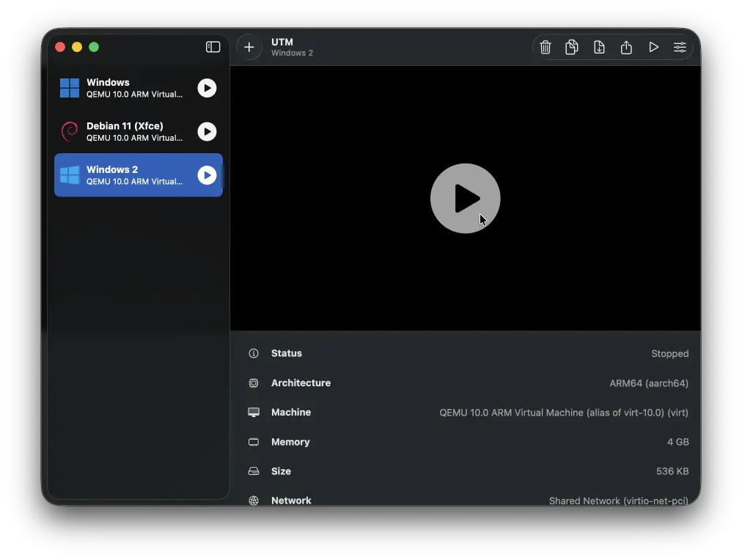This screenshot has height=560, width=742.
Task: Start the Windows VM from sidebar play button
Action: [x=207, y=88]
